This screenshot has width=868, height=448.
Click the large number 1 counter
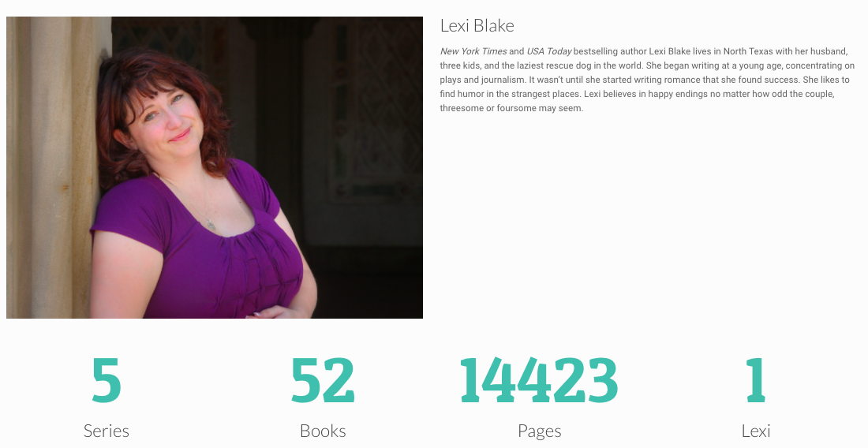pos(756,380)
